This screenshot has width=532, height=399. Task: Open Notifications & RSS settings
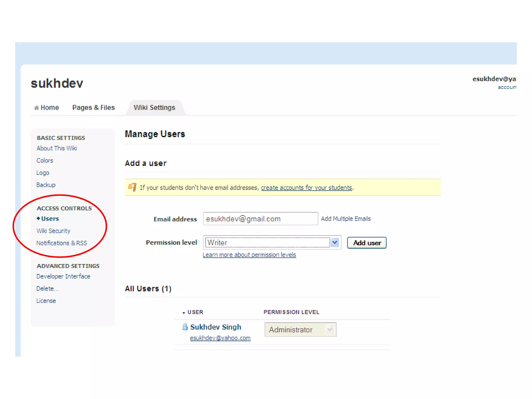(62, 243)
